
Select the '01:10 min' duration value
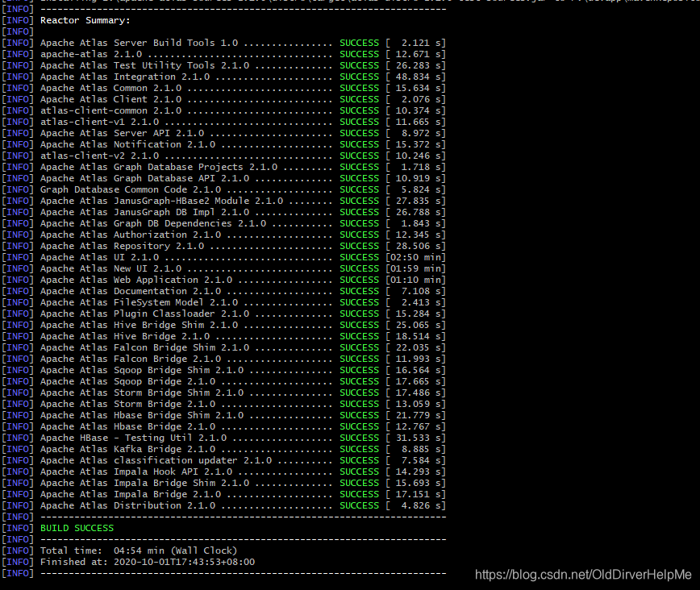[415, 280]
